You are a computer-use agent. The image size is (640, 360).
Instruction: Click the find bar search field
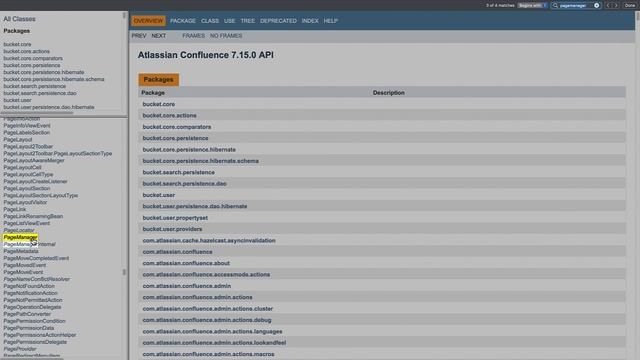click(x=576, y=6)
